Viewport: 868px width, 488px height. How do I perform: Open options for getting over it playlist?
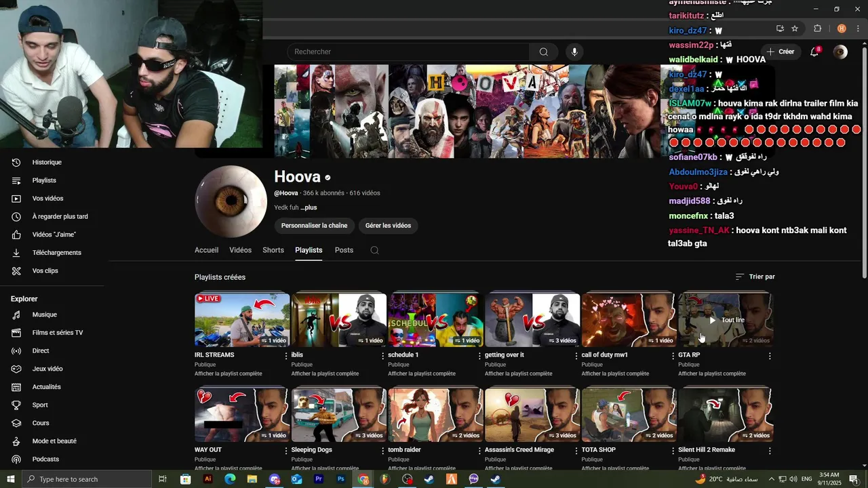coord(576,355)
